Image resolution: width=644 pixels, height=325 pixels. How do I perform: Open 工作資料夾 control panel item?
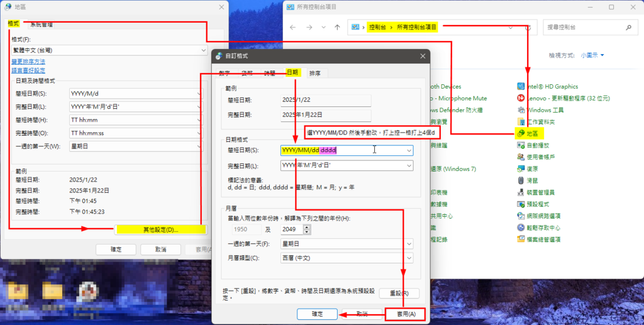tap(536, 122)
